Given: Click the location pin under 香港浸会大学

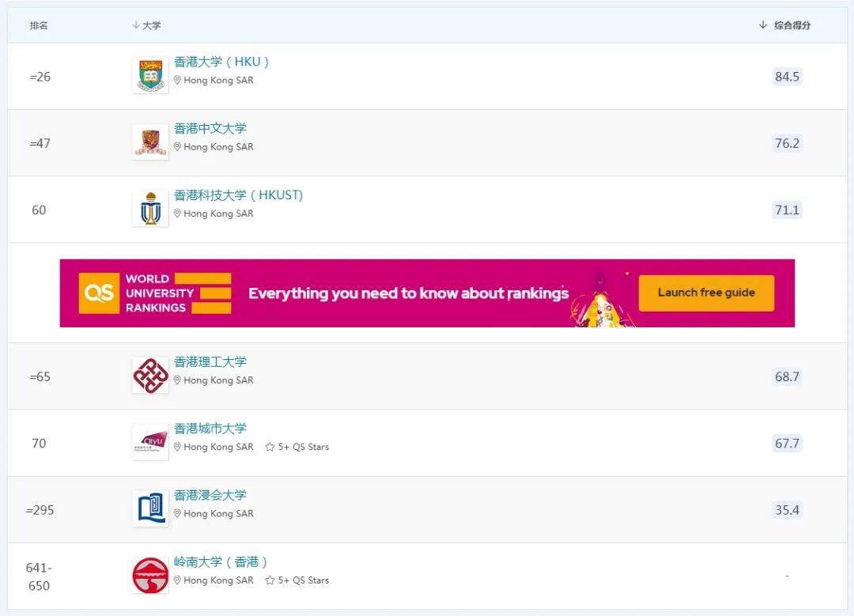Looking at the screenshot, I should (177, 514).
